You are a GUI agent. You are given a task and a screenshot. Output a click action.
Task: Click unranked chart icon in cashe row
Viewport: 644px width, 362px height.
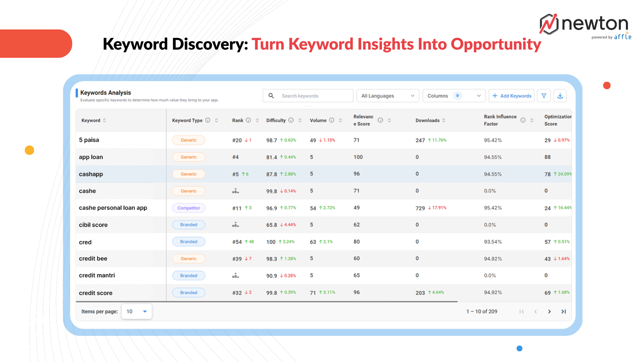(x=235, y=191)
